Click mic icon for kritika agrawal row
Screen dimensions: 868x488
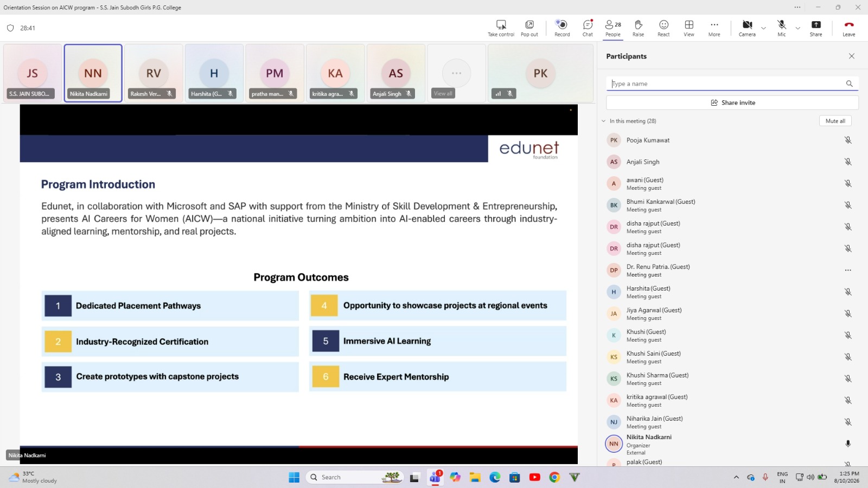pos(848,400)
